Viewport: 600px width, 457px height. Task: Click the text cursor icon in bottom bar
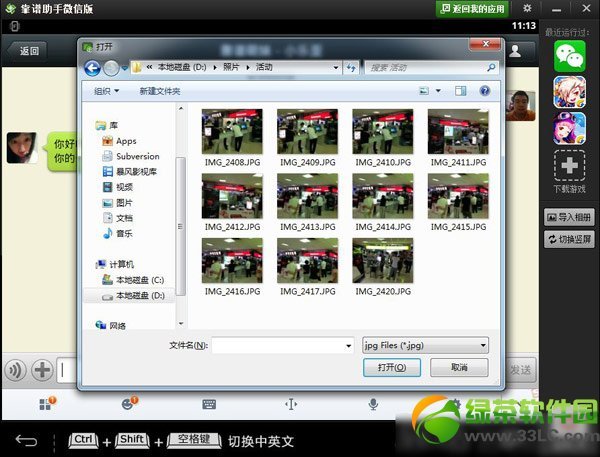(x=291, y=404)
